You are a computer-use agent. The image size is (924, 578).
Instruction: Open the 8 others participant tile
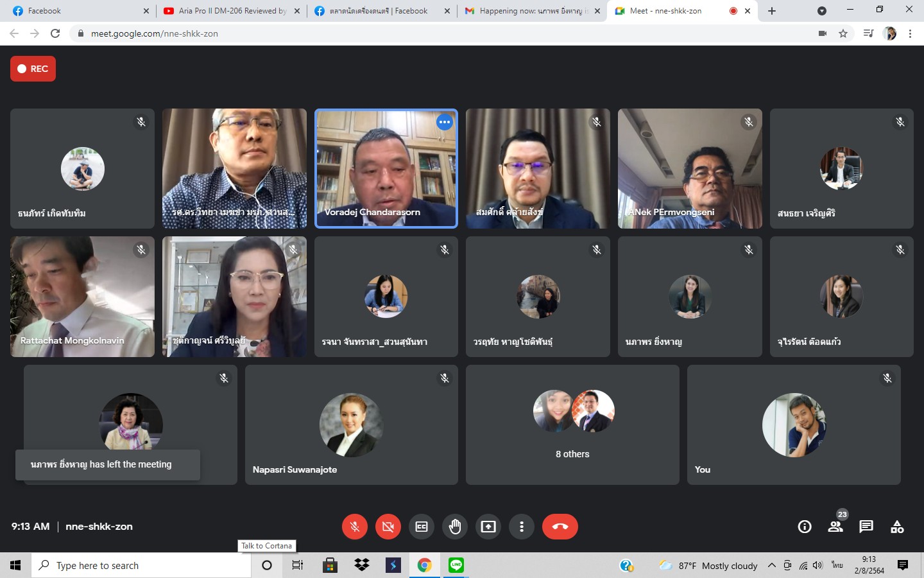click(572, 425)
